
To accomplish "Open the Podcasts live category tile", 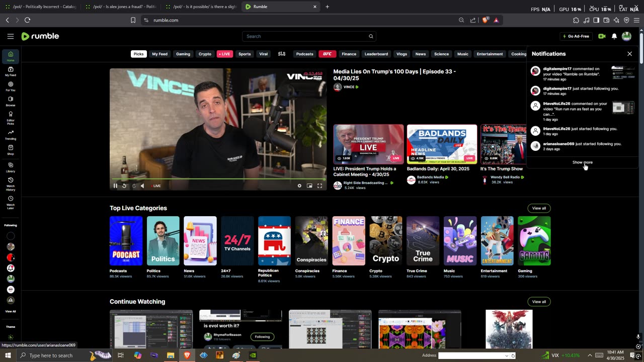I will tap(126, 241).
